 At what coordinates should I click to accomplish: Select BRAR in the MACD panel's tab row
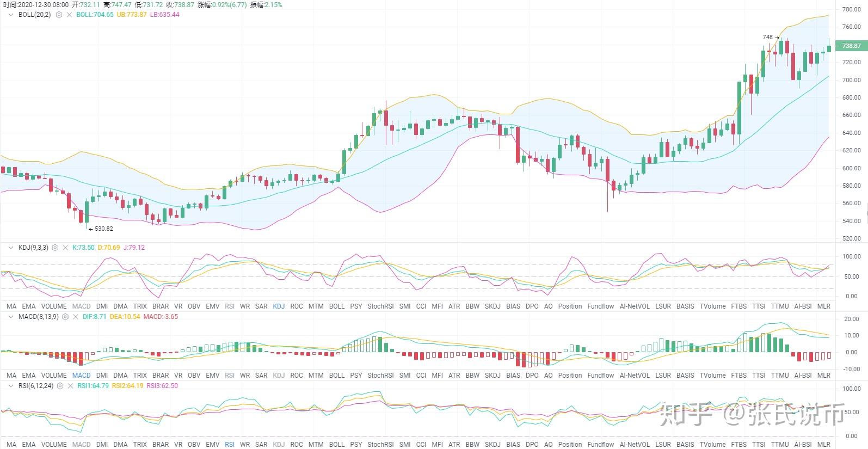[x=161, y=376]
